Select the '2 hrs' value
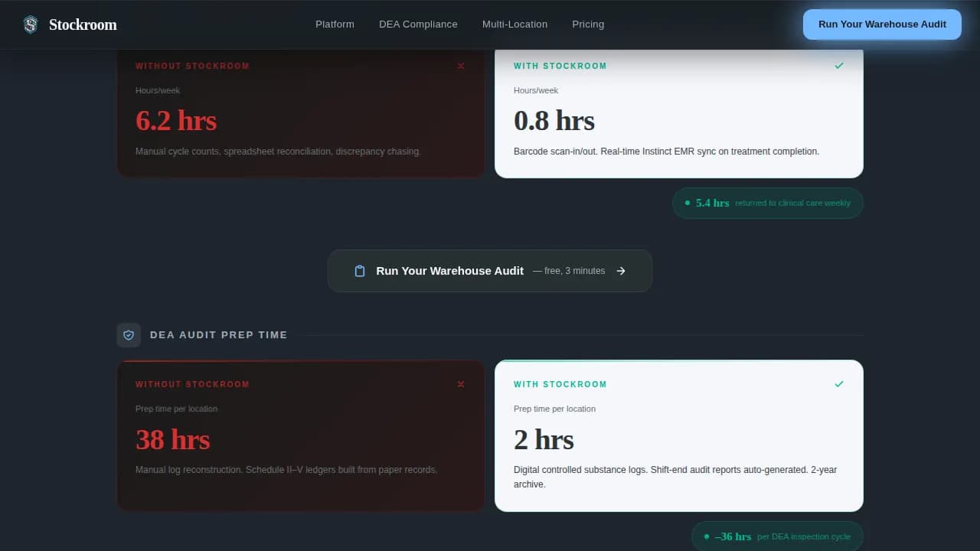This screenshot has height=551, width=980. click(544, 440)
